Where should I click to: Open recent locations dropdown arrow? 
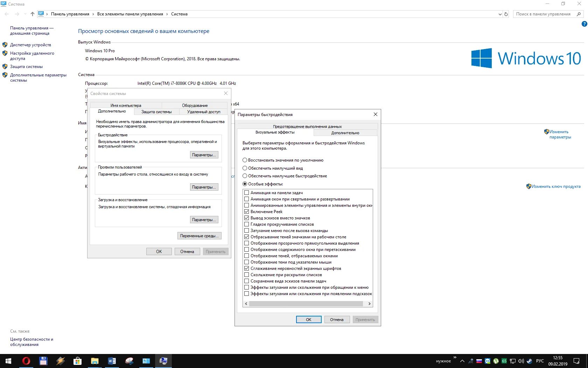(25, 14)
